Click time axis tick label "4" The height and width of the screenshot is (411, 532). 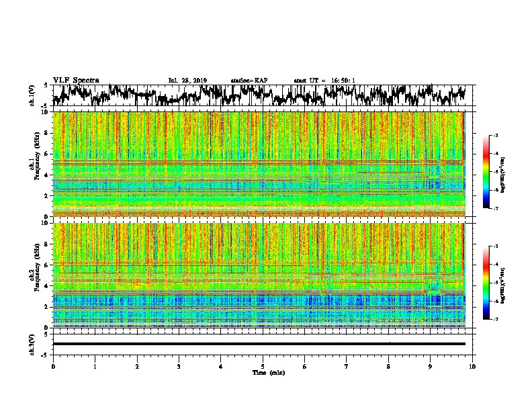pyautogui.click(x=221, y=367)
